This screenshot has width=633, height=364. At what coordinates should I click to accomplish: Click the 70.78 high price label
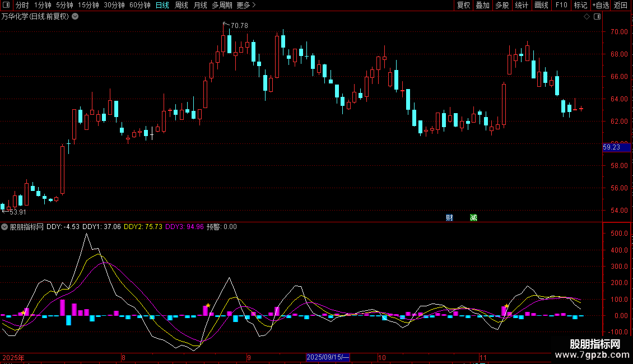[239, 26]
